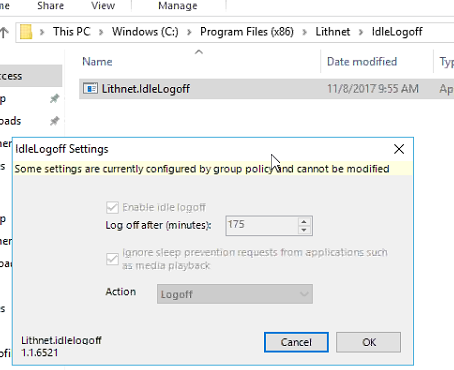
Task: Expand chevron after Program Files (x86) breadcrumb
Action: (305, 32)
